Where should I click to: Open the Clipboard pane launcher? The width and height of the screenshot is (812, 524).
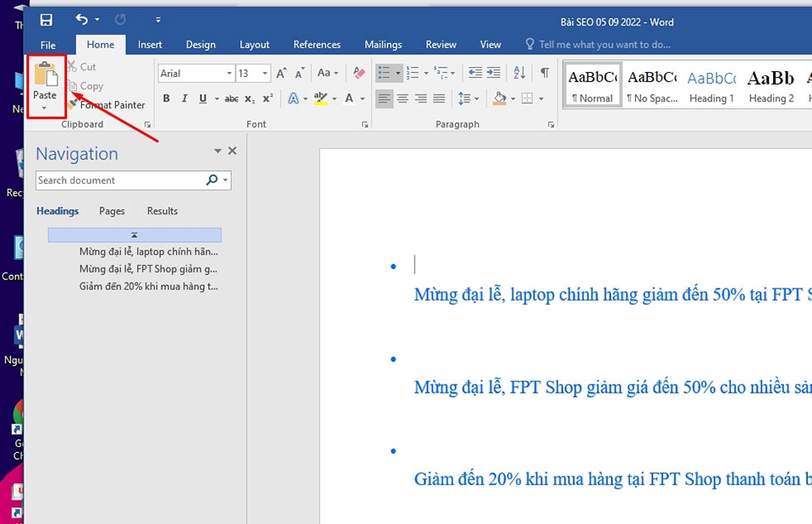pyautogui.click(x=147, y=124)
